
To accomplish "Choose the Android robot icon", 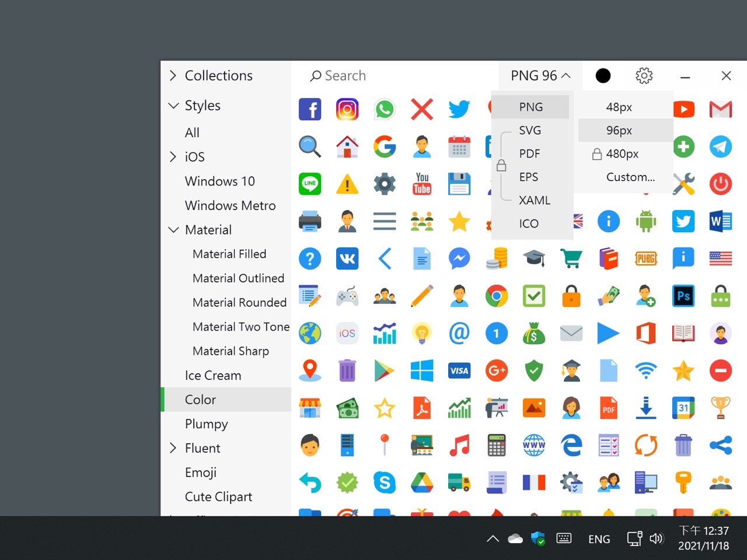I will [646, 221].
